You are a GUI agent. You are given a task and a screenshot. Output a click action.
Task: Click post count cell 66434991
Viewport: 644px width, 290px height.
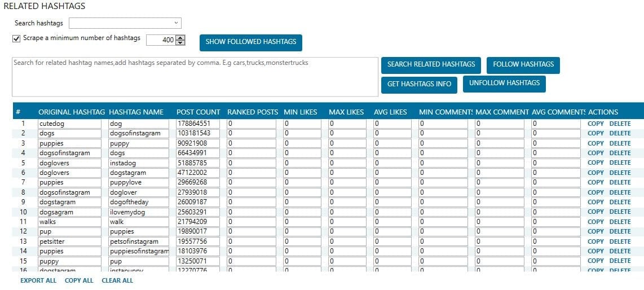coord(198,153)
